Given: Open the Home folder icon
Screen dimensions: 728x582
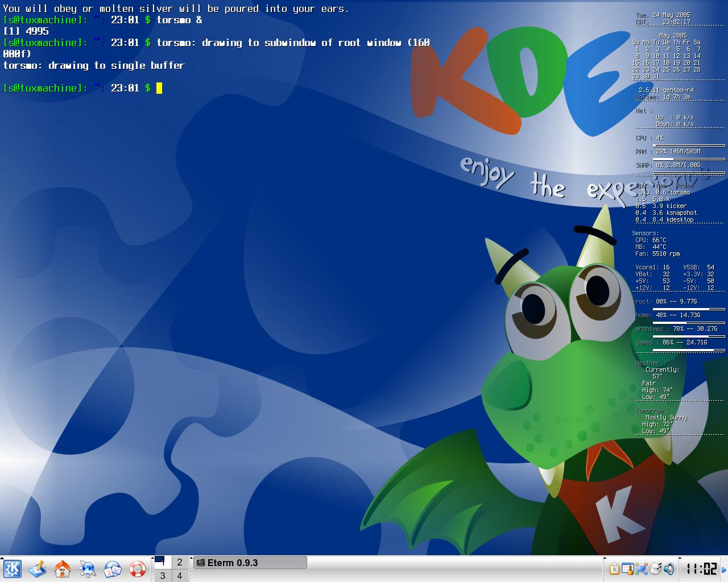Looking at the screenshot, I should point(63,569).
